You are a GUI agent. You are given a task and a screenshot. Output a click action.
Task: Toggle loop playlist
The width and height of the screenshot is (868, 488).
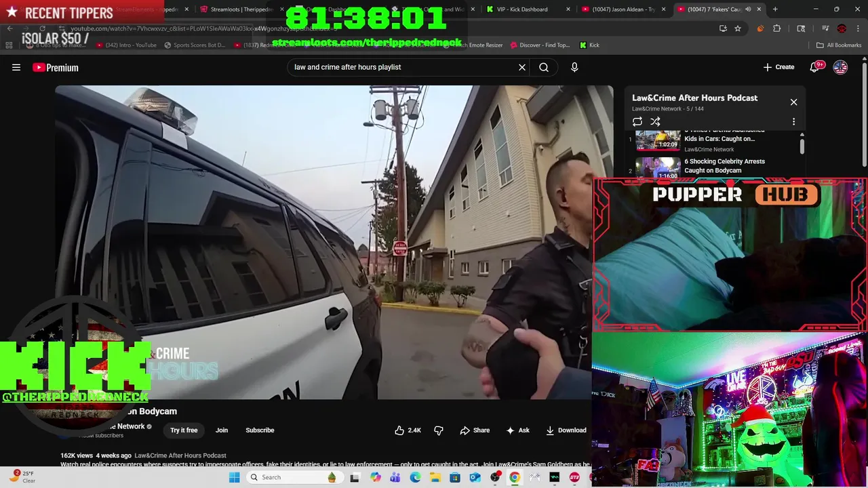click(x=637, y=122)
